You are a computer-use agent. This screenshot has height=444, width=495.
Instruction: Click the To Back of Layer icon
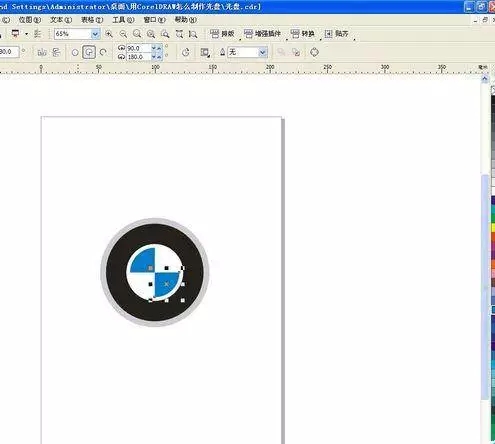296,52
